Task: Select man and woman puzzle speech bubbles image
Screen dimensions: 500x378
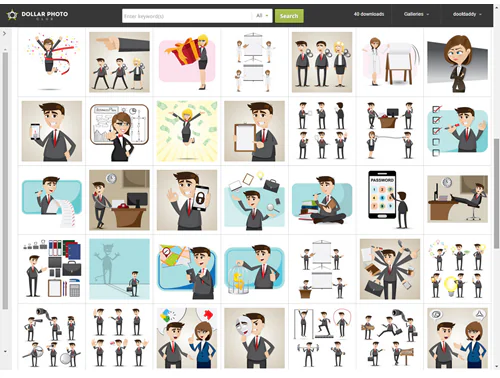Action: [187, 338]
